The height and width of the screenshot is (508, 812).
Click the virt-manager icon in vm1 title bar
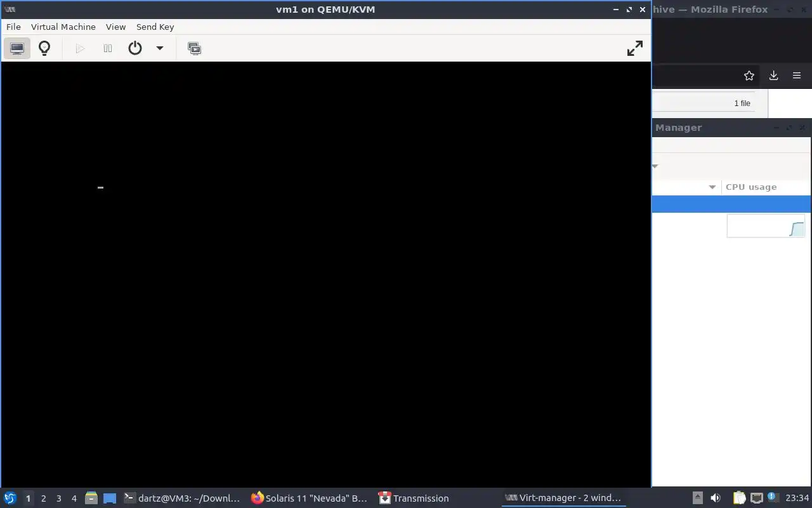point(10,10)
